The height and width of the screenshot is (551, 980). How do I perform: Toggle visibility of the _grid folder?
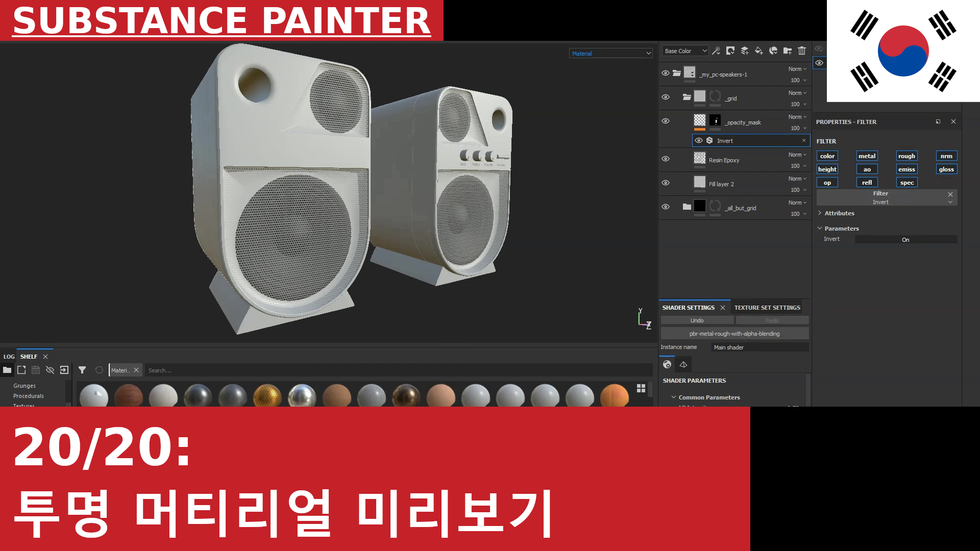(666, 97)
